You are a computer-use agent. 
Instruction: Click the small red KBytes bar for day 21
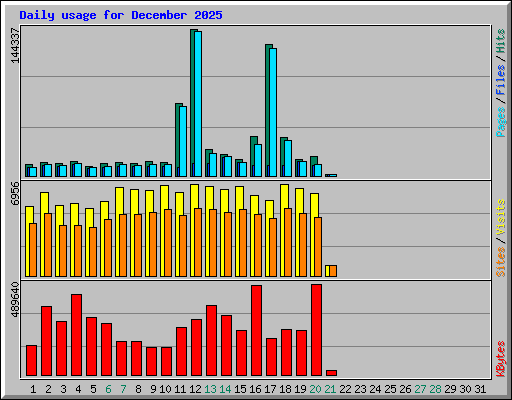tap(331, 373)
